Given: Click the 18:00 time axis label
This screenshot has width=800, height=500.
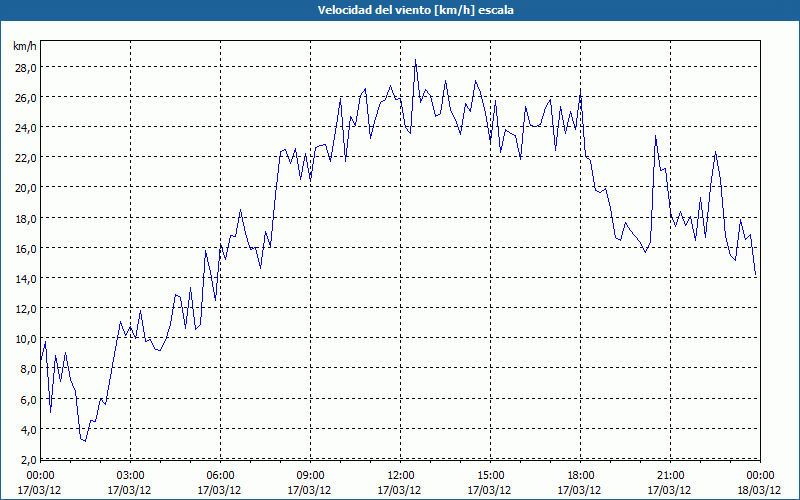Looking at the screenshot, I should click(x=580, y=476).
